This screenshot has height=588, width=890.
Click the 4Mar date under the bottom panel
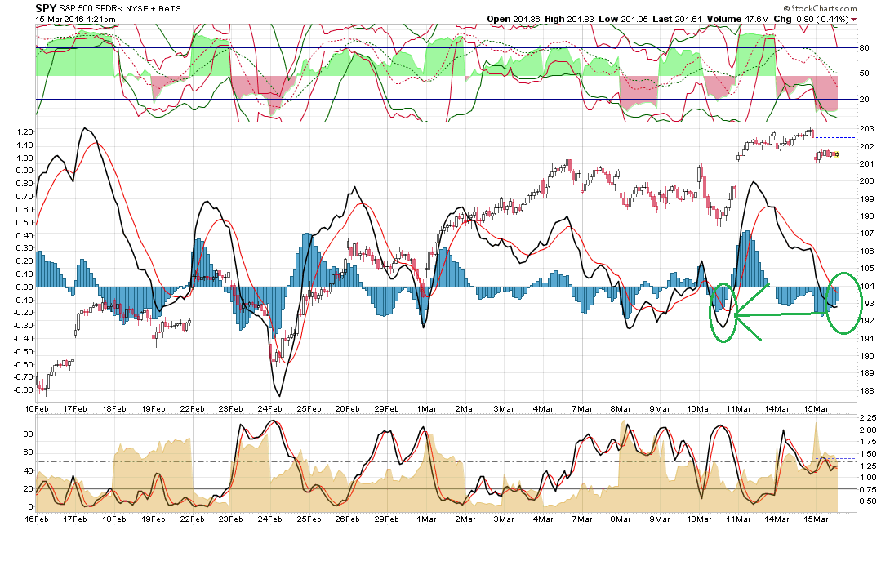tap(543, 519)
